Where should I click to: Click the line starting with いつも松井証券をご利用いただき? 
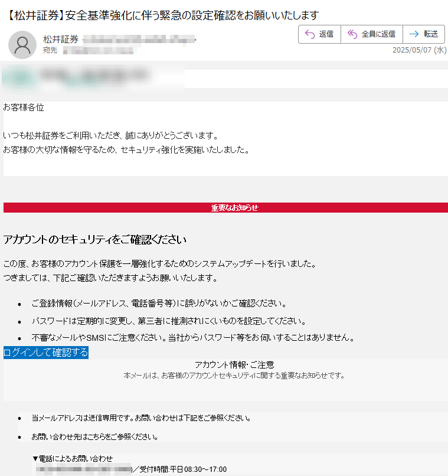[111, 136]
